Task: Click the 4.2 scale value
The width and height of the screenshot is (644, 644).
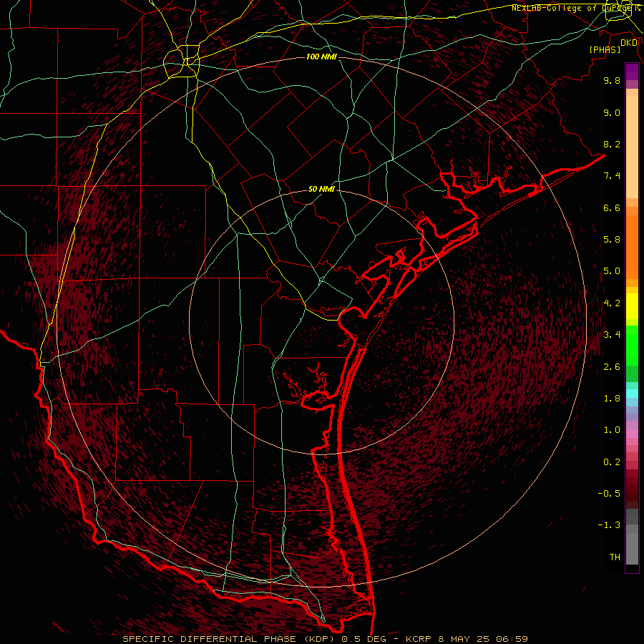Action: pyautogui.click(x=612, y=303)
